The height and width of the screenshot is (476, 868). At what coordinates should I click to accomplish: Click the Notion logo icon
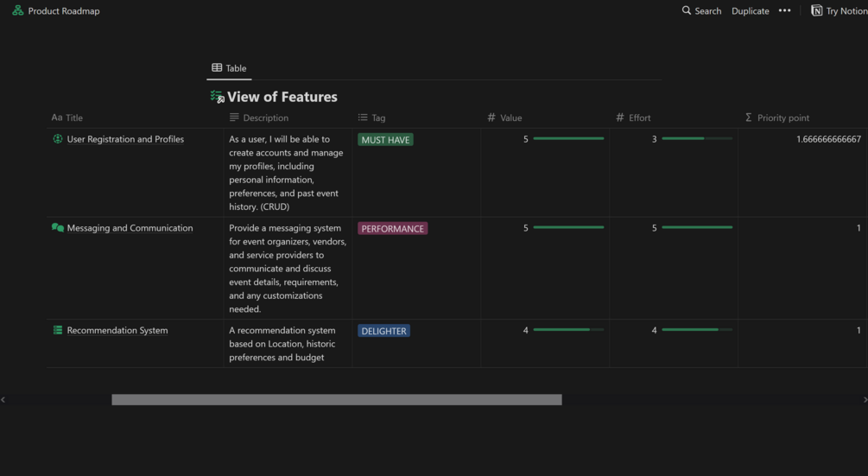[816, 11]
